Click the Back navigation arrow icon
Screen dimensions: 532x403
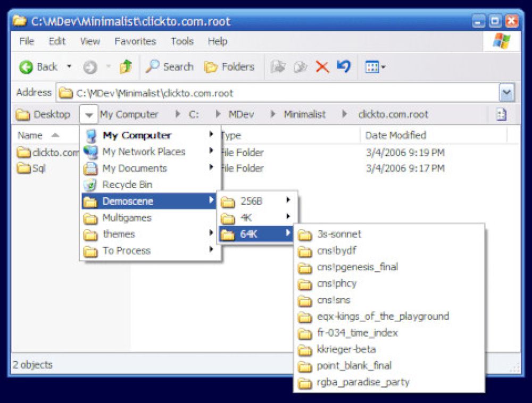click(x=27, y=67)
